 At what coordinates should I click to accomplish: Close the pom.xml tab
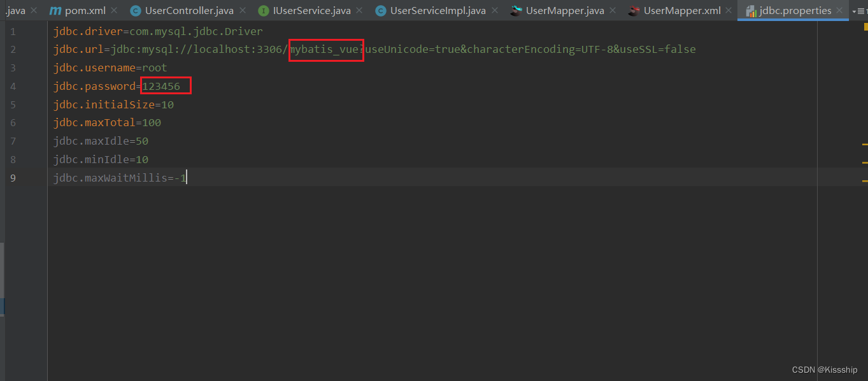pyautogui.click(x=113, y=11)
